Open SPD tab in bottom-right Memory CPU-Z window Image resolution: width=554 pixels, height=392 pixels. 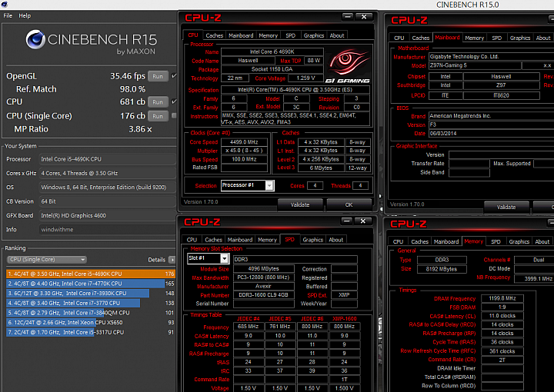[496, 241]
